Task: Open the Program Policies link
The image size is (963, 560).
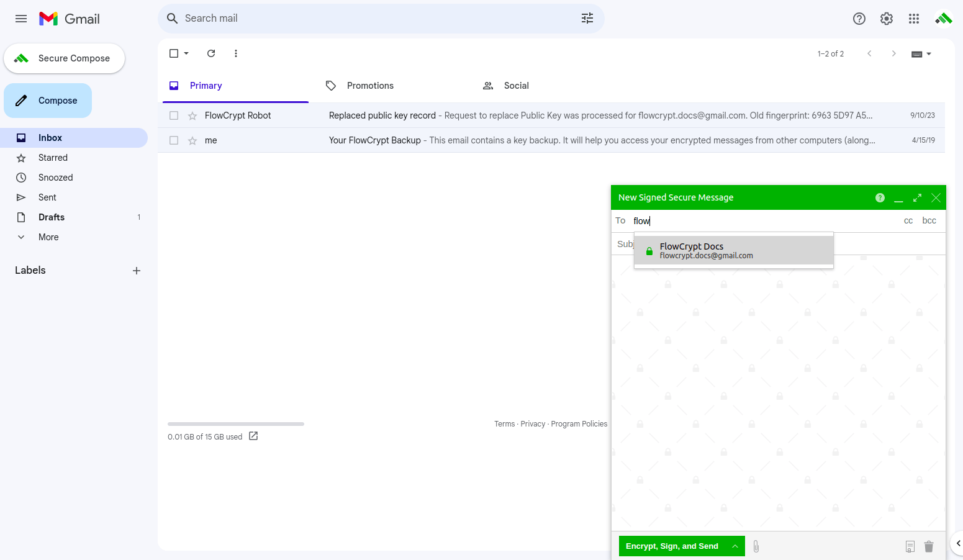Action: point(579,424)
